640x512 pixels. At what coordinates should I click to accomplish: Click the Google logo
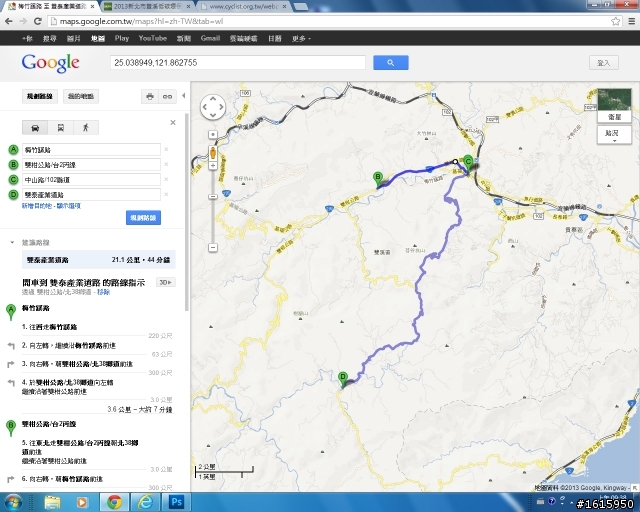point(51,63)
